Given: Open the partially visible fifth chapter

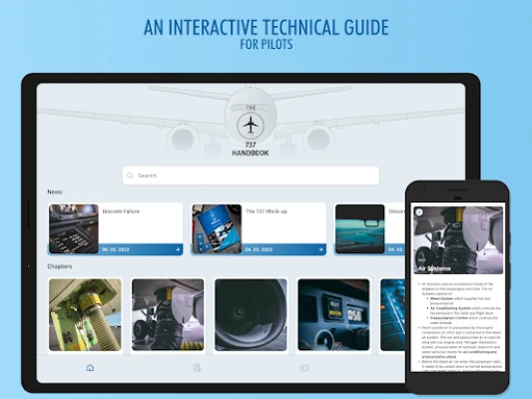Looking at the screenshot, I should (x=392, y=315).
